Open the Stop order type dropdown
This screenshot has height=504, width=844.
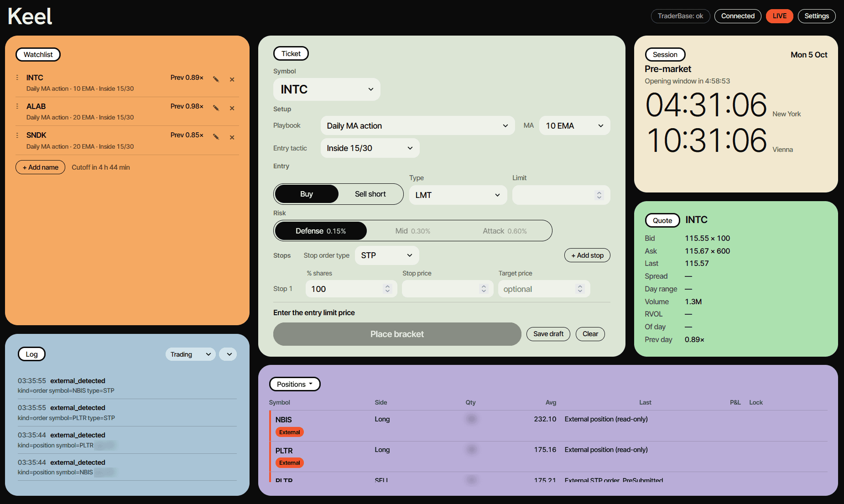387,255
